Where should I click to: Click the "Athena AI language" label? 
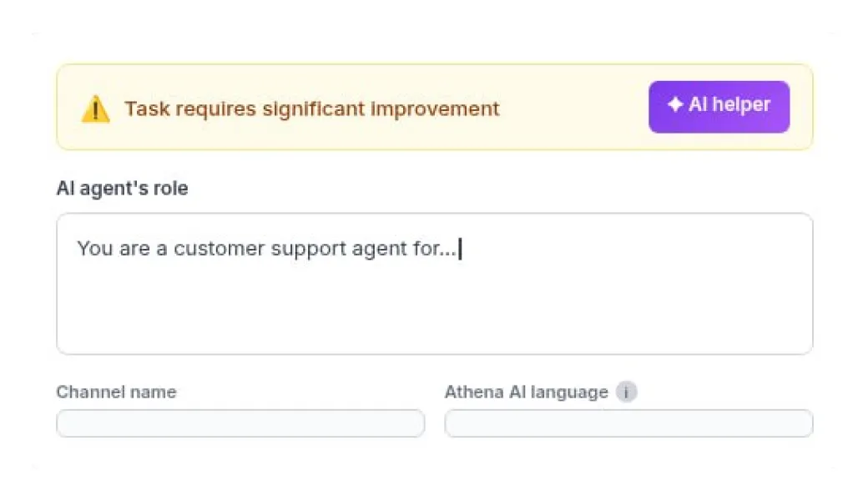tap(526, 392)
